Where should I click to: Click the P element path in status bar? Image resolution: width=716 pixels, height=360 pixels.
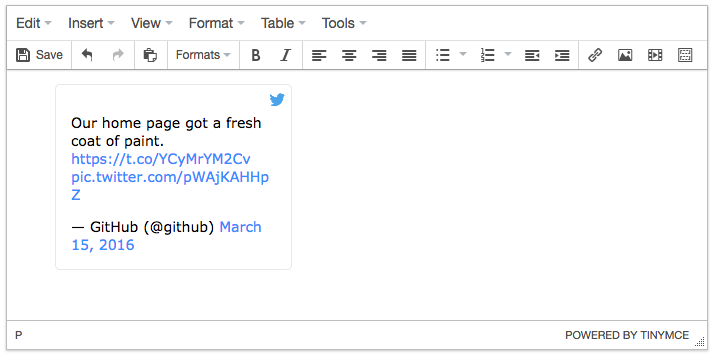click(19, 335)
